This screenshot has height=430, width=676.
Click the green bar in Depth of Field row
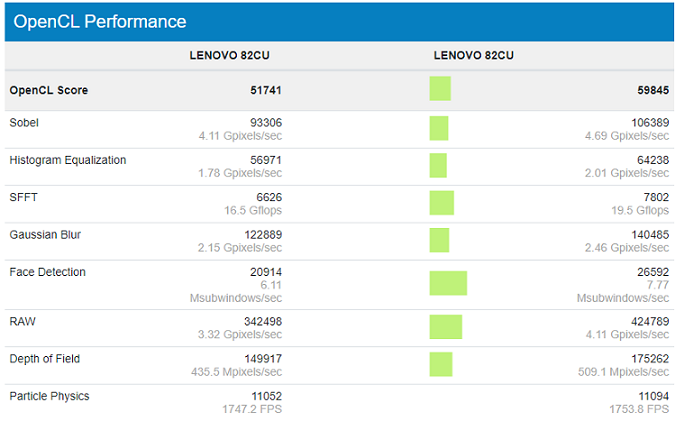click(x=441, y=364)
